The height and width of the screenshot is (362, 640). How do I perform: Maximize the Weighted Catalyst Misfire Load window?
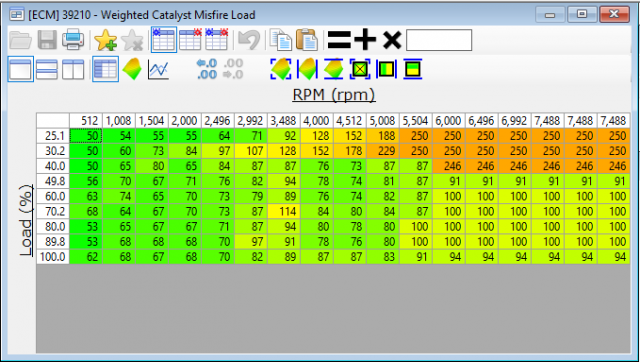[582, 14]
